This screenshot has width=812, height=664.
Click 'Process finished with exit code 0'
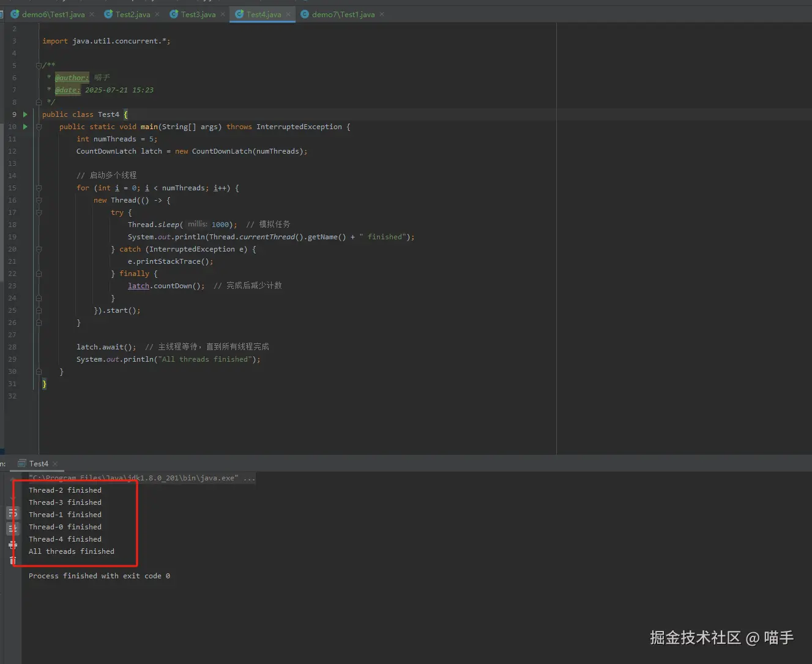(x=99, y=576)
